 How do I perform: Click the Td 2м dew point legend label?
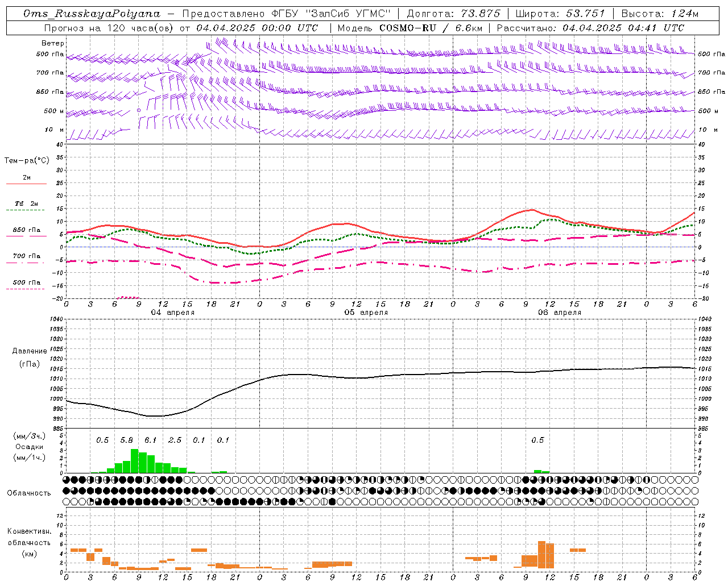pyautogui.click(x=27, y=203)
